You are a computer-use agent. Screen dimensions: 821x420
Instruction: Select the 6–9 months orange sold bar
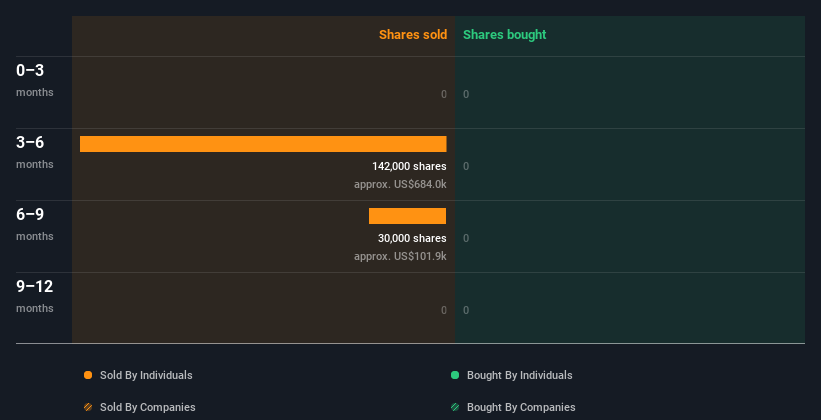(407, 216)
